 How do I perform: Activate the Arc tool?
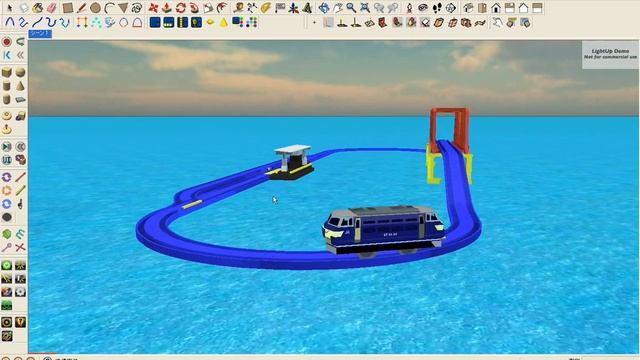click(109, 8)
